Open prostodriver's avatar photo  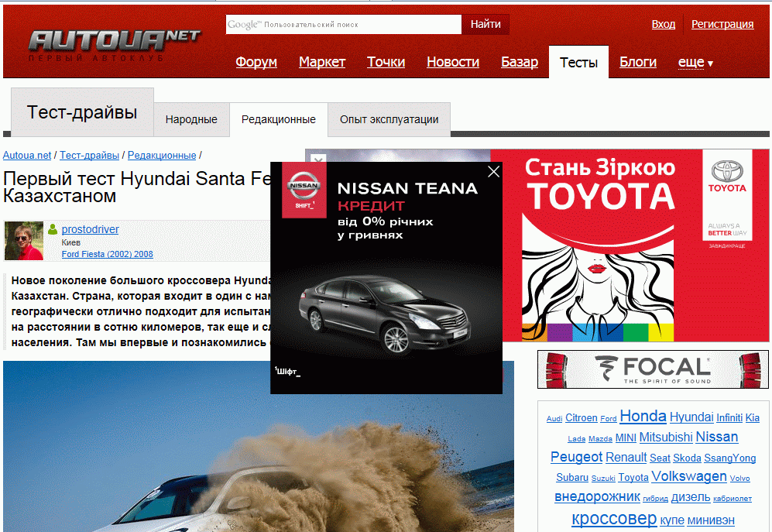click(x=24, y=241)
